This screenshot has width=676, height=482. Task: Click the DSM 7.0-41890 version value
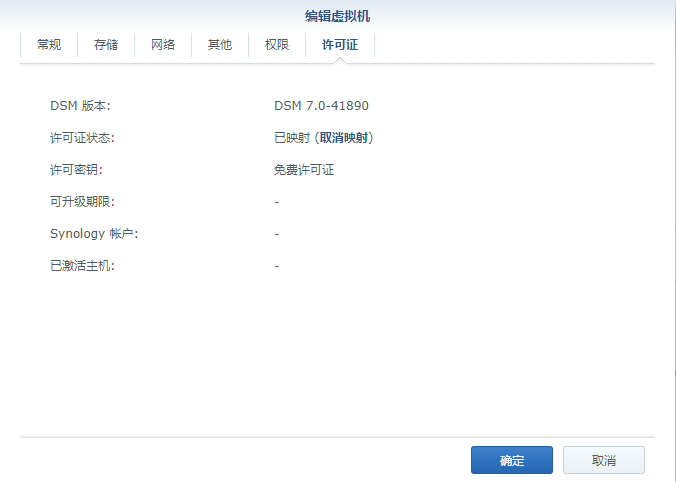[x=321, y=106]
